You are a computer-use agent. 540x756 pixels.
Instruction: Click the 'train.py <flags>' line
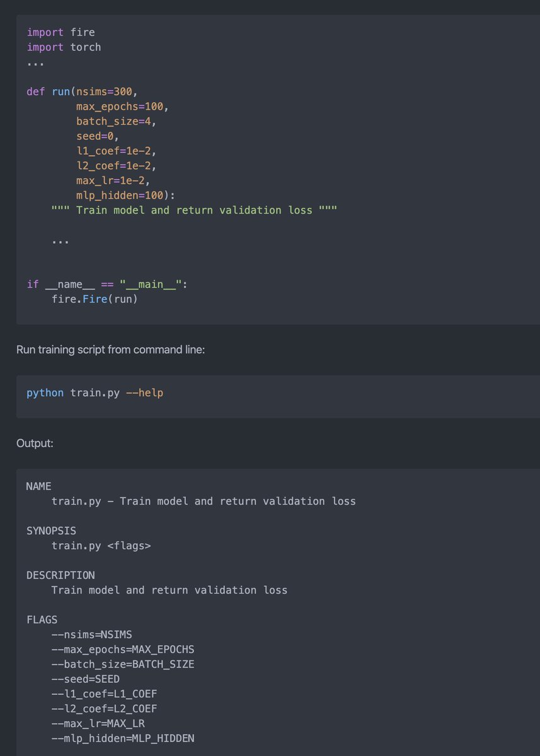coord(101,546)
